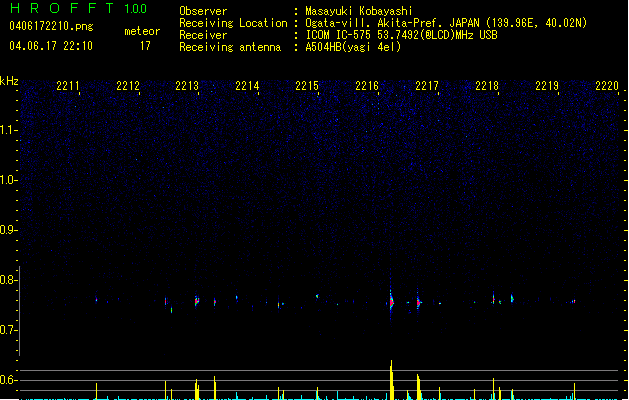Click the 0.7 kHz frequency label

tap(8, 330)
